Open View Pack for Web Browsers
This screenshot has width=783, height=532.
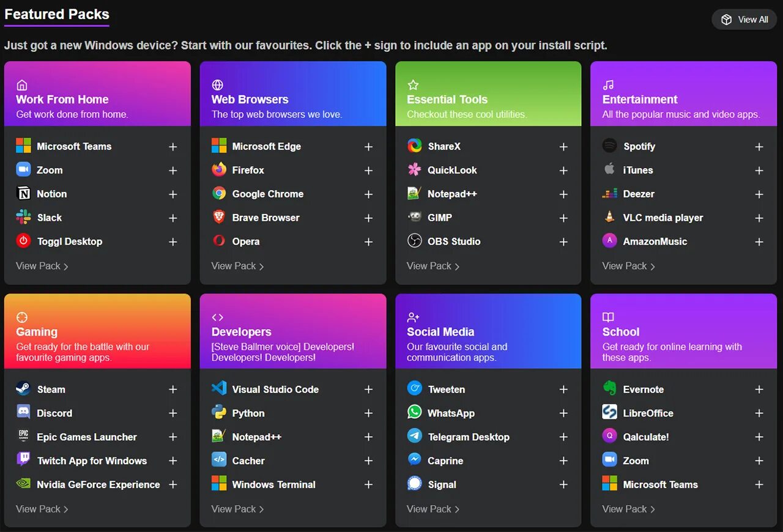(x=237, y=266)
